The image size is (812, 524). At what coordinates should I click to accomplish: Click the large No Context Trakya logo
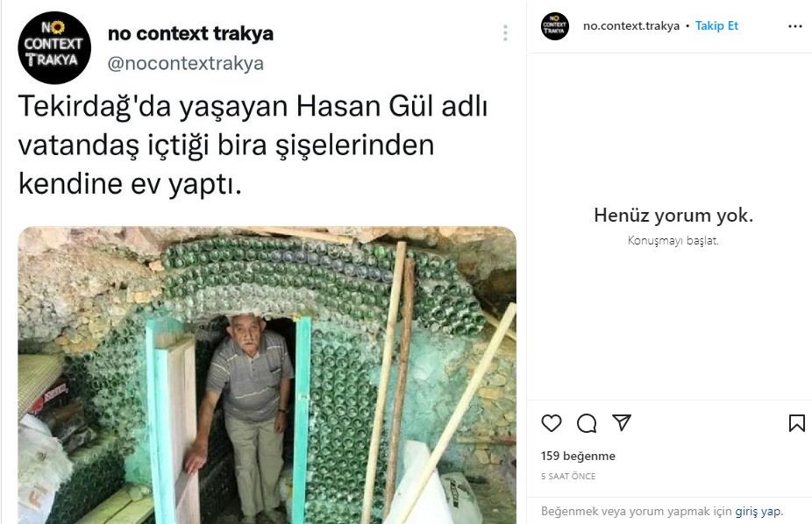[54, 47]
